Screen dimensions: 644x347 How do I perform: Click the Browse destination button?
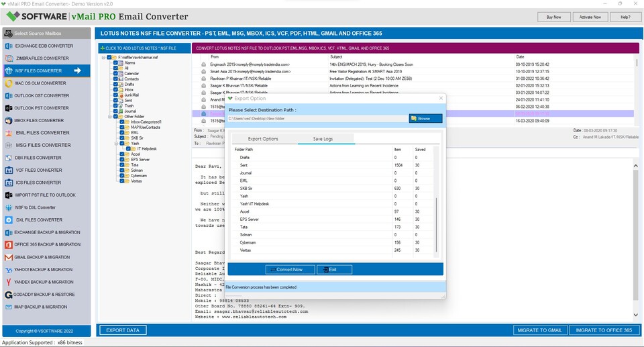click(425, 118)
